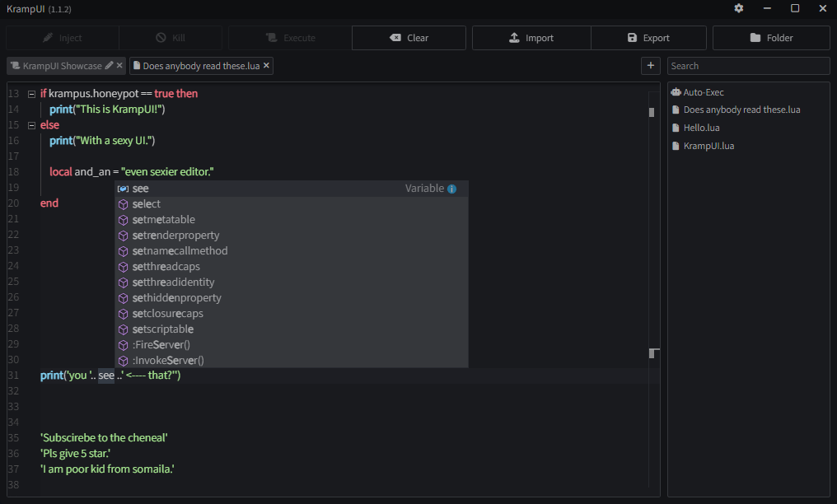Focus the script Search field
Screen dimensions: 837x504
tap(748, 66)
